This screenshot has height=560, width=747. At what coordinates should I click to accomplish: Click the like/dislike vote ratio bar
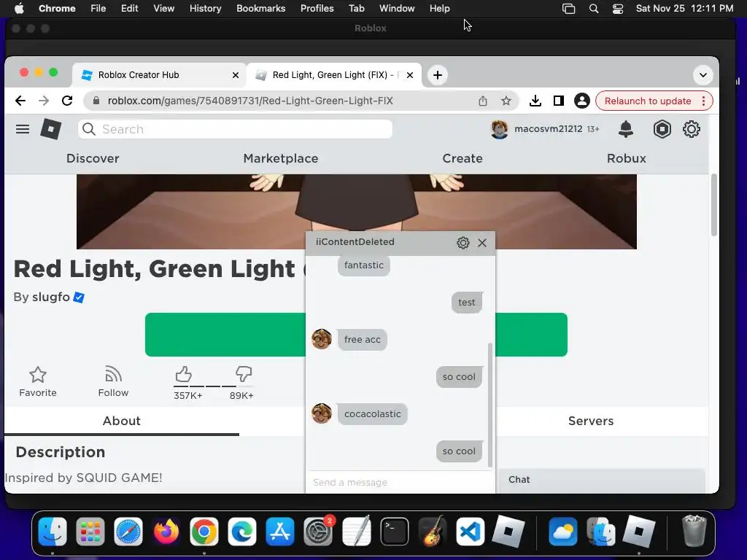(x=214, y=386)
